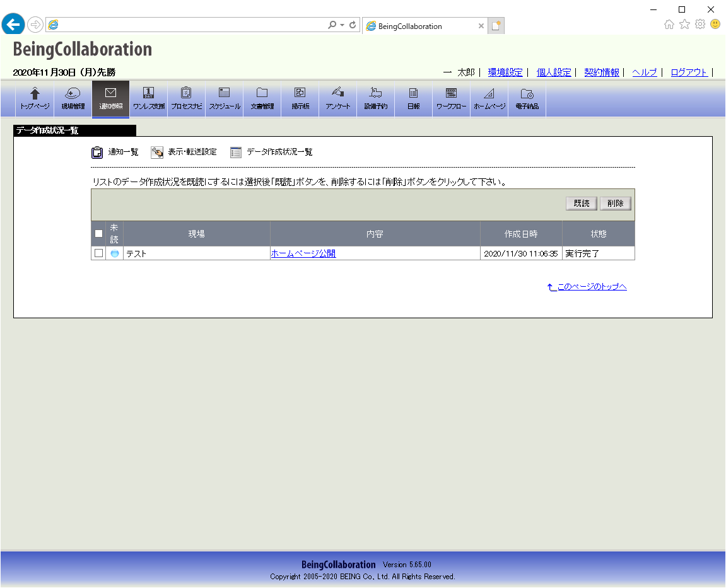Screen dimensions: 726x588
Task: Go back with the browser back arrow
Action: tap(13, 24)
